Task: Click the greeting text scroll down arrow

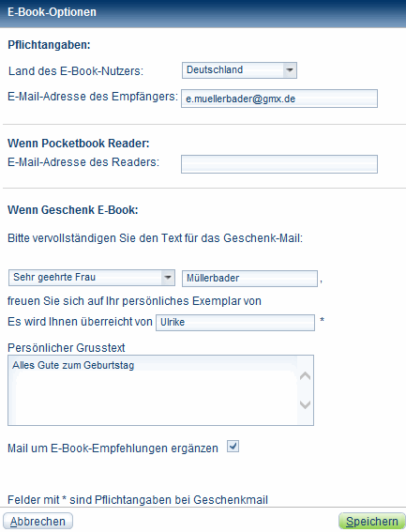Action: tap(306, 404)
